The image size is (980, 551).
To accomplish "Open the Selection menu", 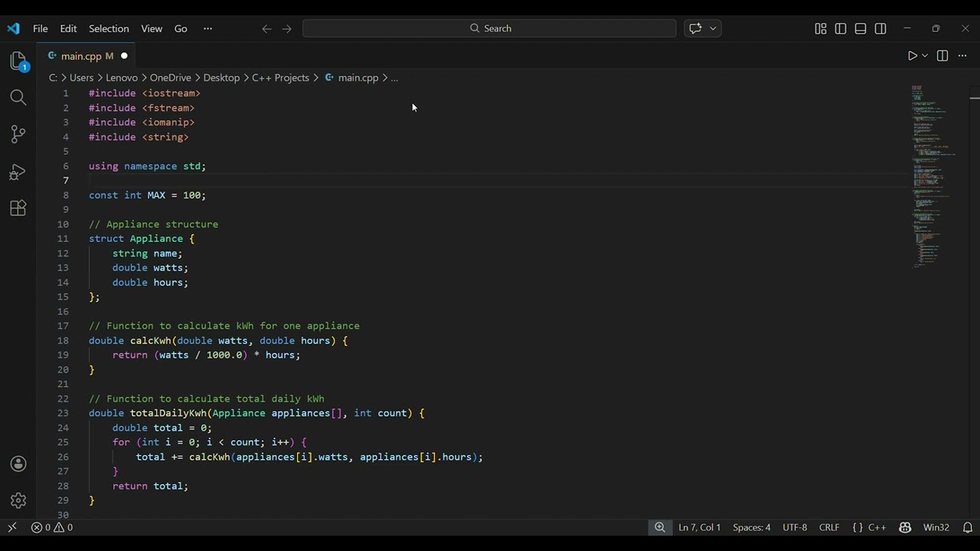I will [109, 28].
